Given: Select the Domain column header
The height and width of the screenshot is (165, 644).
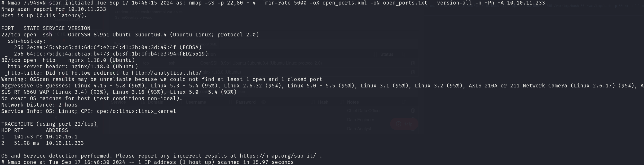Looking at the screenshot, I should pyautogui.click(x=155, y=102).
